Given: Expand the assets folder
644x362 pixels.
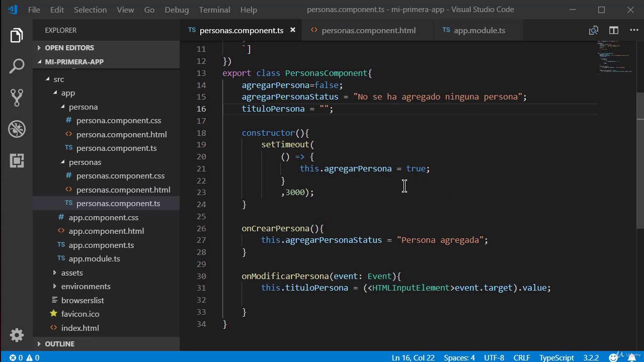Looking at the screenshot, I should pyautogui.click(x=72, y=273).
